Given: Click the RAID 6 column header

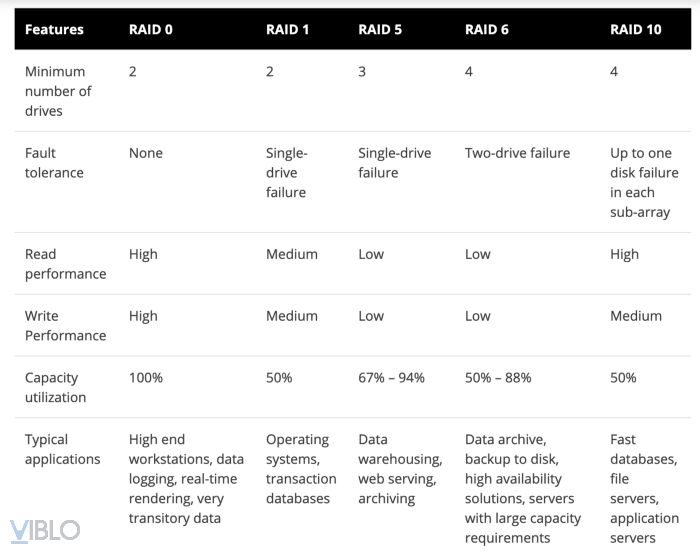Looking at the screenshot, I should [x=487, y=29].
